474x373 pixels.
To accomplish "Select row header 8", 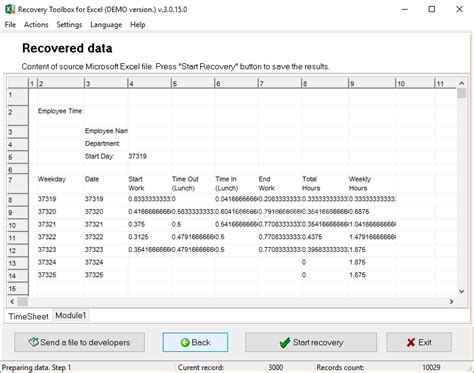I will [x=18, y=200].
